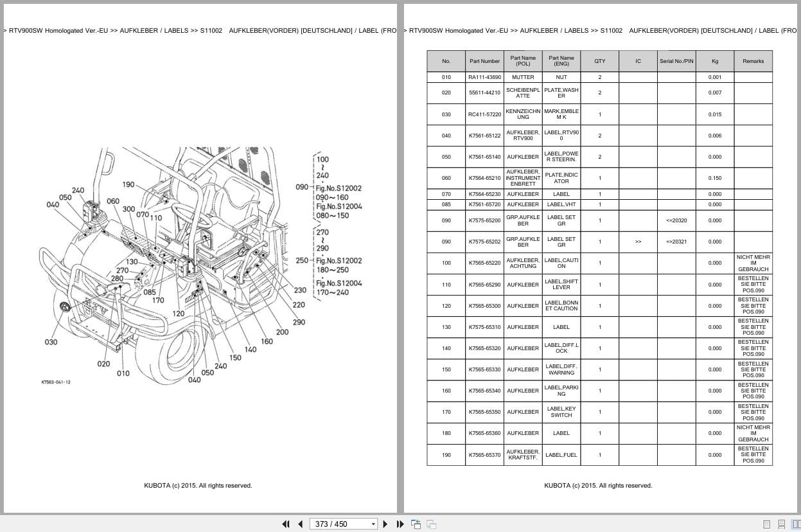Select part number K7561-65720

tap(484, 204)
